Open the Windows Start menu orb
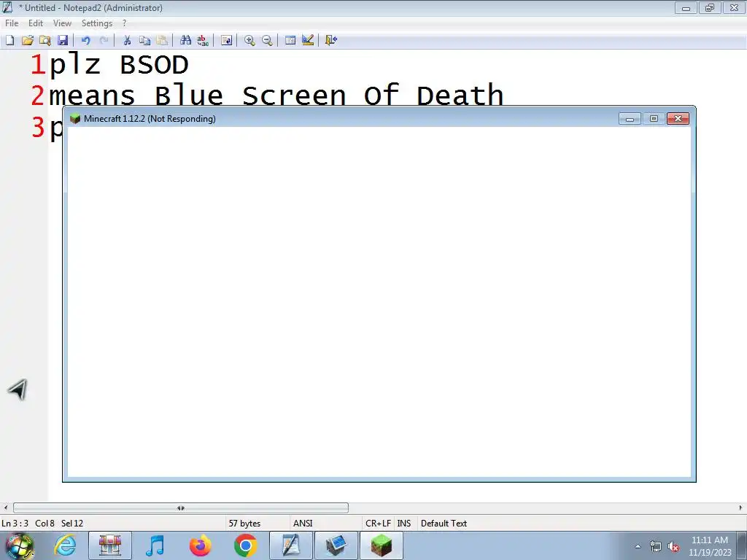The width and height of the screenshot is (747, 560). click(20, 545)
